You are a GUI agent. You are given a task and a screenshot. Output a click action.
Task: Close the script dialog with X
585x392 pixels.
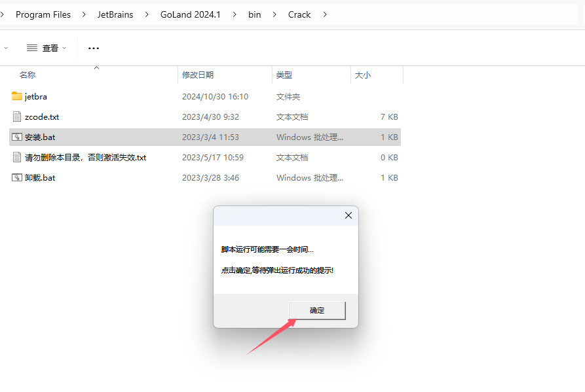[349, 215]
